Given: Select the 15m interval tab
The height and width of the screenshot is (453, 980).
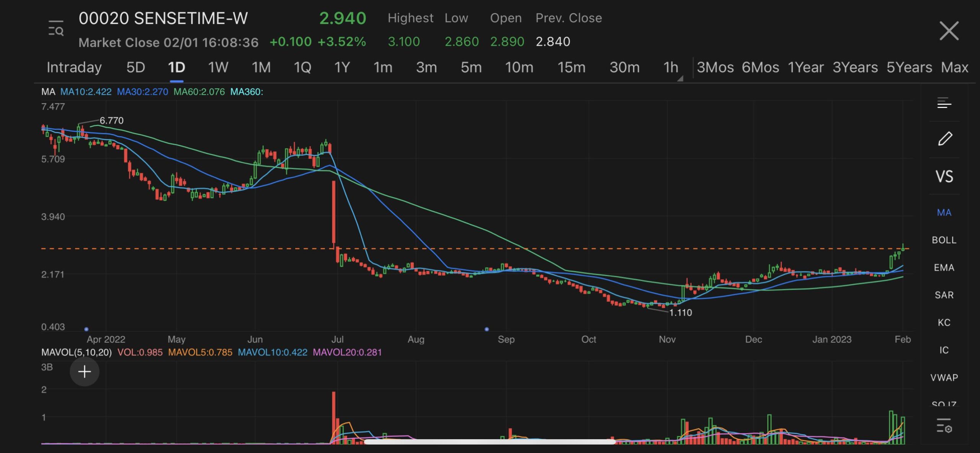Looking at the screenshot, I should click(x=571, y=67).
